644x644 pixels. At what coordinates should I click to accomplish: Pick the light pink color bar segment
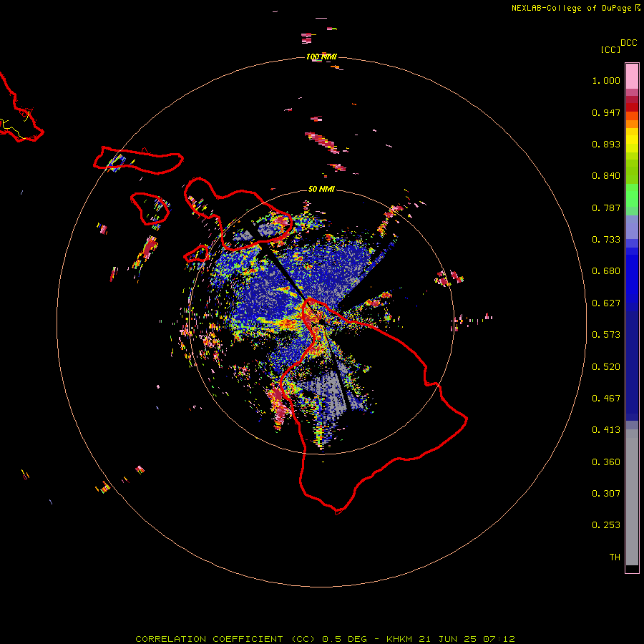click(632, 77)
